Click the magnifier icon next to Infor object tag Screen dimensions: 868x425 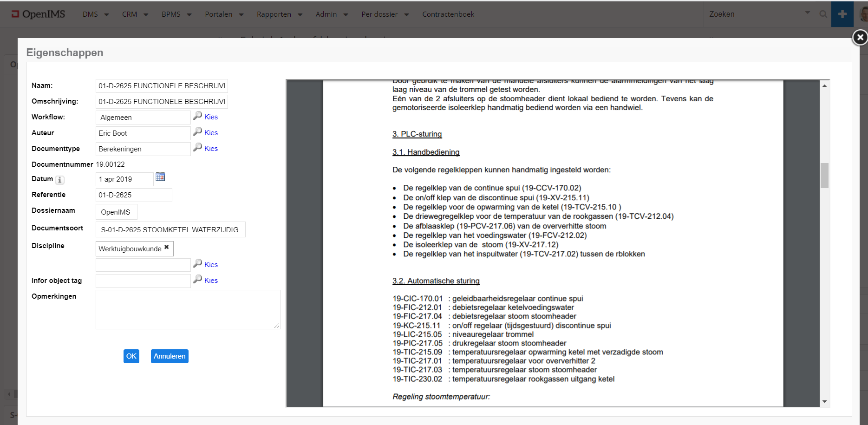click(198, 279)
